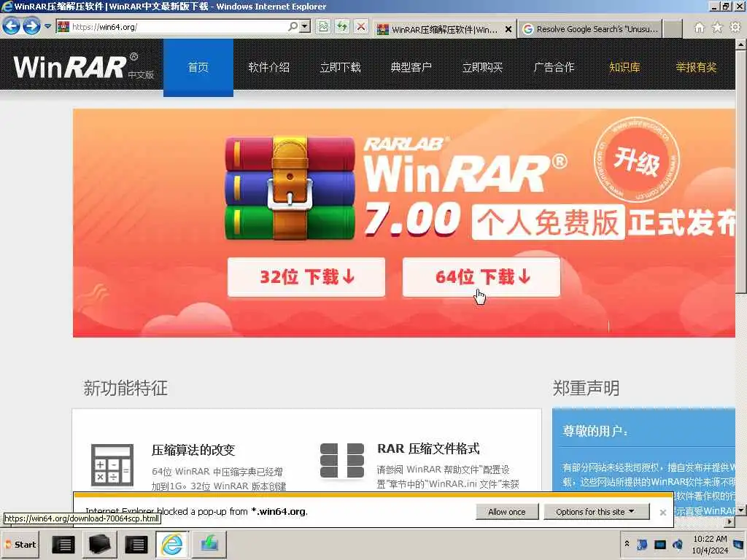Open the second console taskbar icon next to IE
Screen dimensions: 747x560
pos(136,544)
